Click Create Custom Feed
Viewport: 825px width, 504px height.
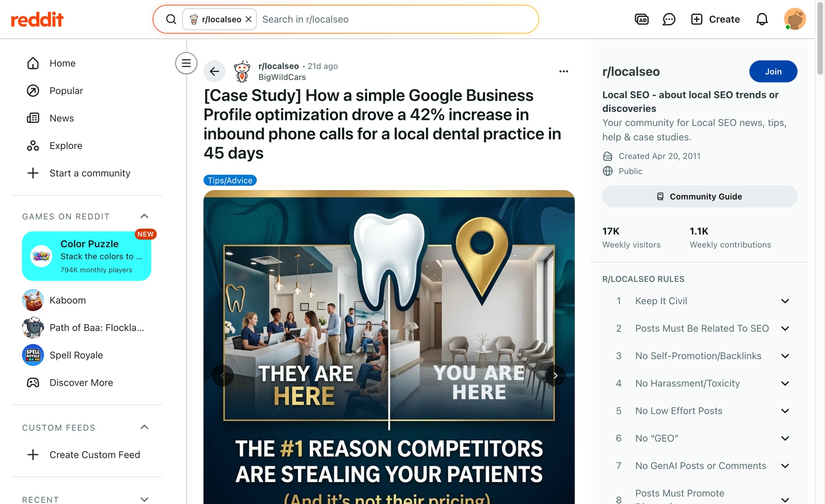click(x=87, y=455)
